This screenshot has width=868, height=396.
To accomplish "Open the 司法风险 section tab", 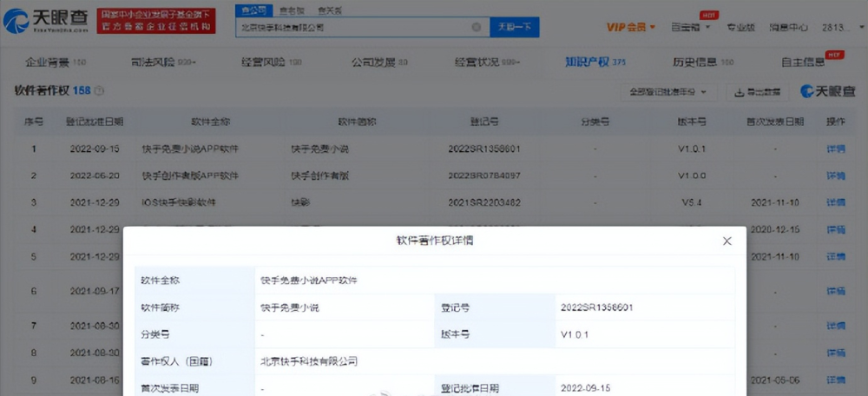I will click(x=164, y=63).
